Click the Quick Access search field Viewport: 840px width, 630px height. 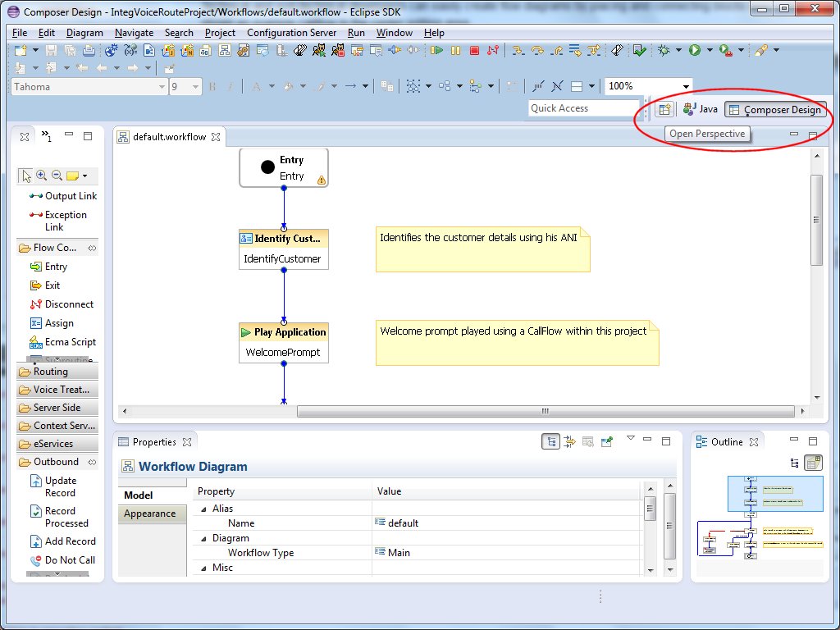(x=584, y=108)
